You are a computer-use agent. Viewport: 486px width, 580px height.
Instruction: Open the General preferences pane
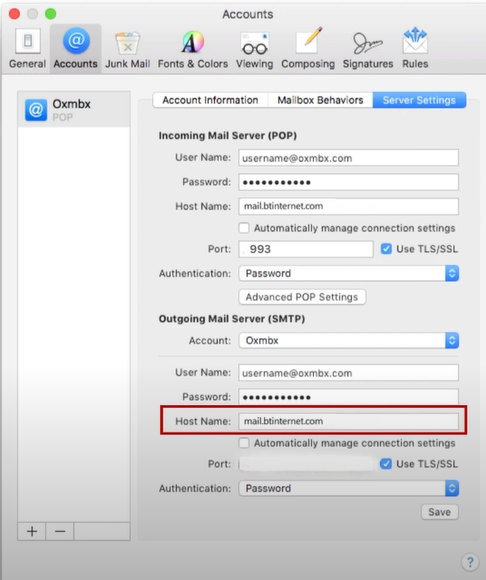tap(27, 48)
